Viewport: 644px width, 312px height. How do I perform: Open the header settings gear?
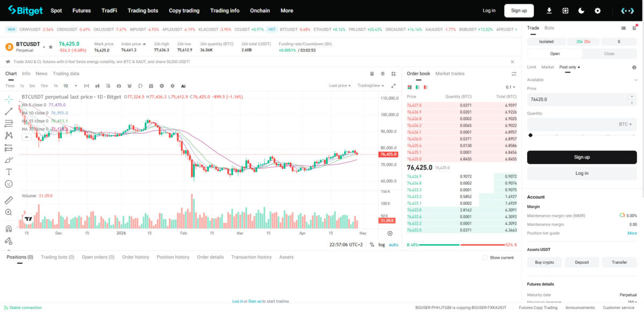(x=597, y=11)
